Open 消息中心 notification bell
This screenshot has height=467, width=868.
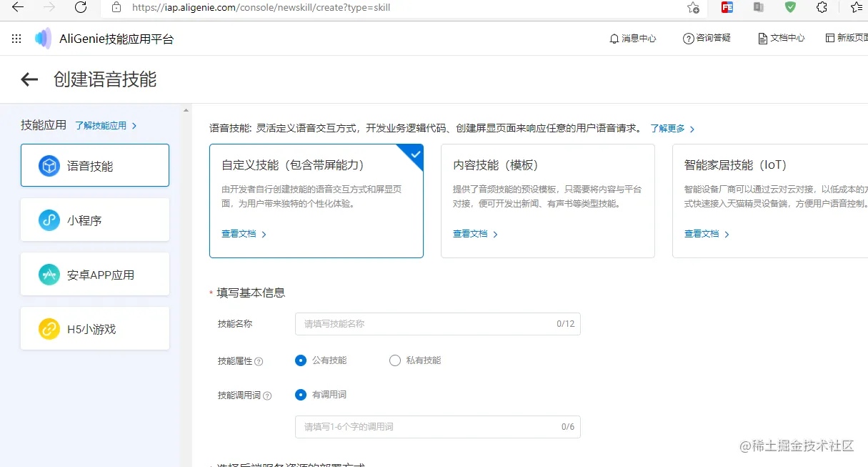632,39
